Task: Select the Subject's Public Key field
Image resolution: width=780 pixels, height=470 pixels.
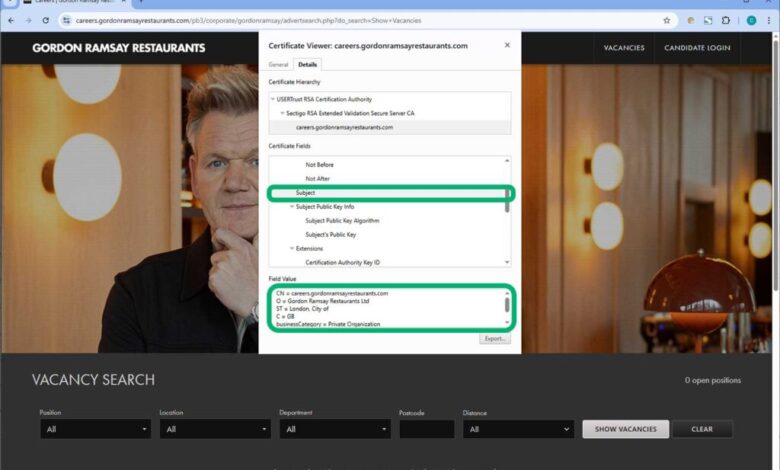Action: coord(331,234)
